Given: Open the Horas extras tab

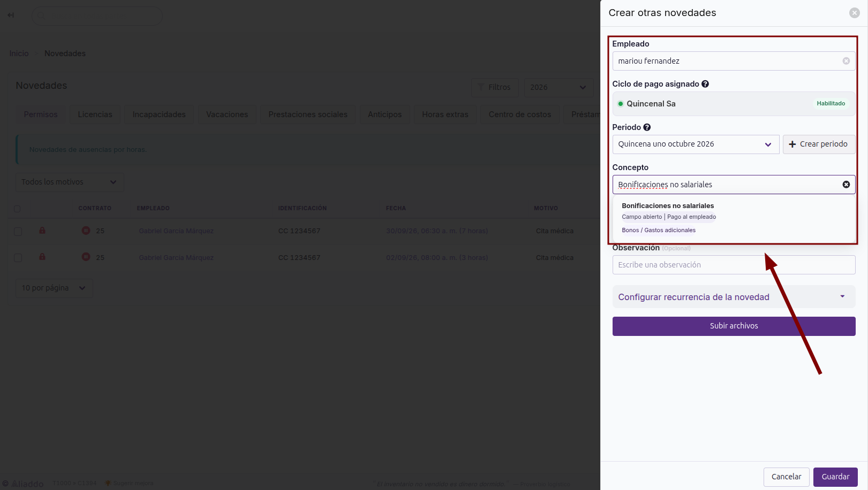Looking at the screenshot, I should 445,114.
